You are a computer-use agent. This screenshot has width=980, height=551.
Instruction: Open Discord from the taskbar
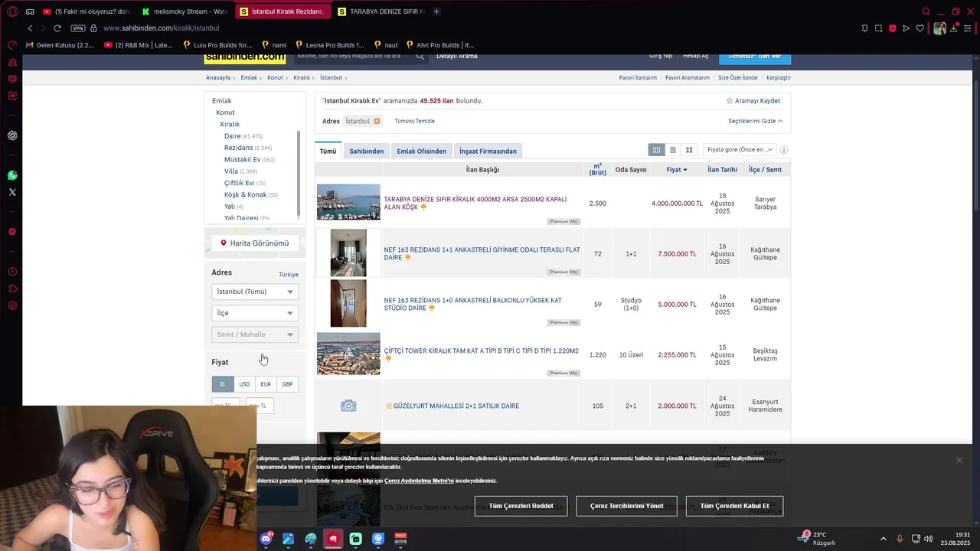click(266, 539)
